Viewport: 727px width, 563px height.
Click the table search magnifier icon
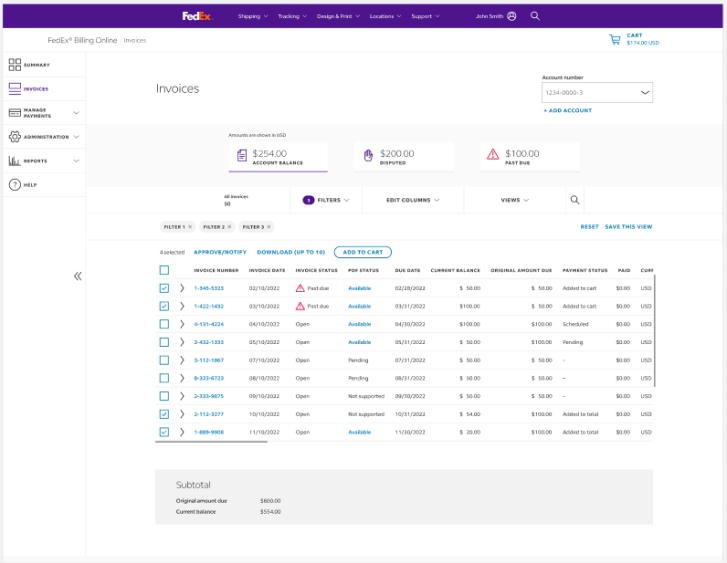point(575,200)
